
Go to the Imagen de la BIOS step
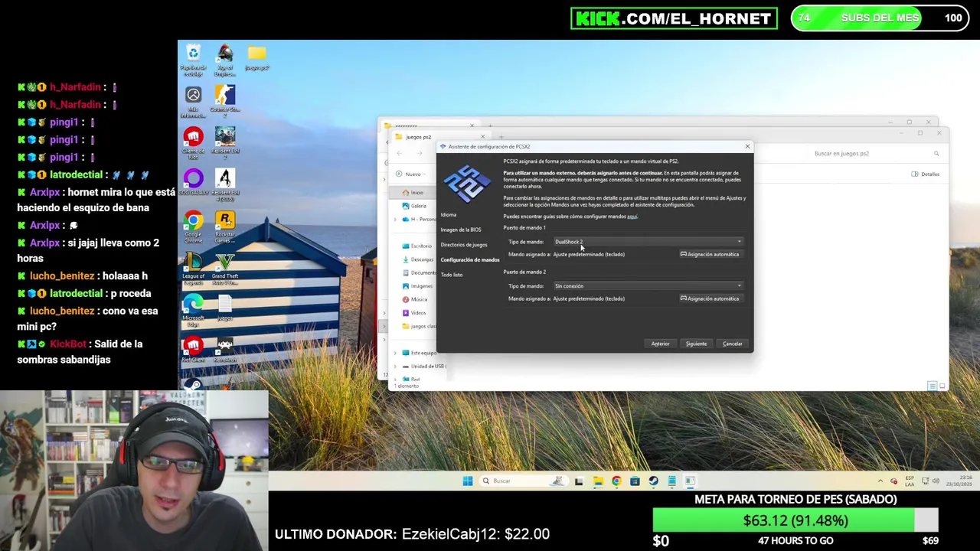(461, 230)
